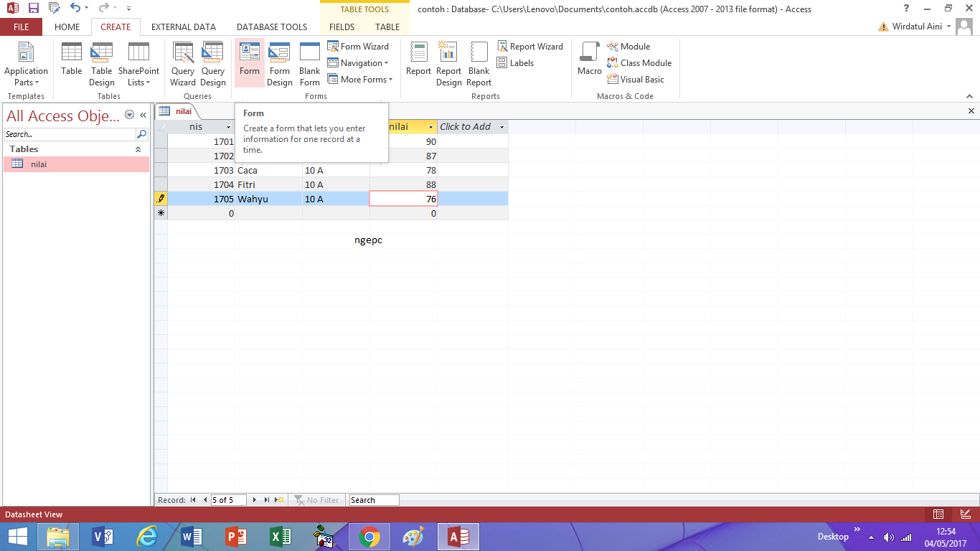Open the Navigation forms dropdown
The height and width of the screenshot is (551, 980).
(358, 62)
